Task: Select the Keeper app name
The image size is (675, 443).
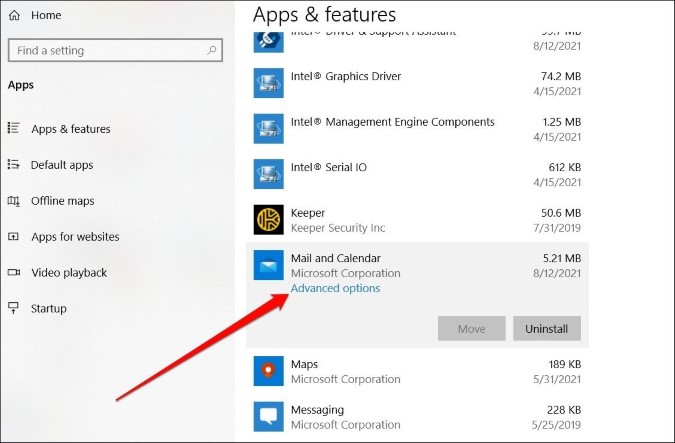Action: (308, 213)
